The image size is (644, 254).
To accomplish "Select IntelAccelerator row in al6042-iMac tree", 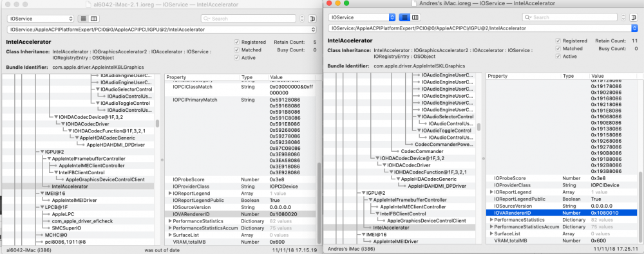I will click(79, 186).
